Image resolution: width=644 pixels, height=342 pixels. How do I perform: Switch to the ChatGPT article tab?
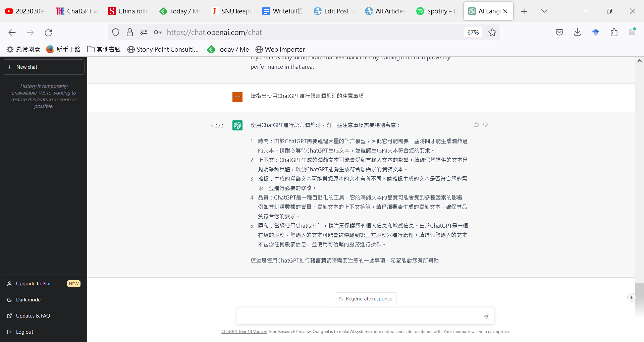coord(77,11)
